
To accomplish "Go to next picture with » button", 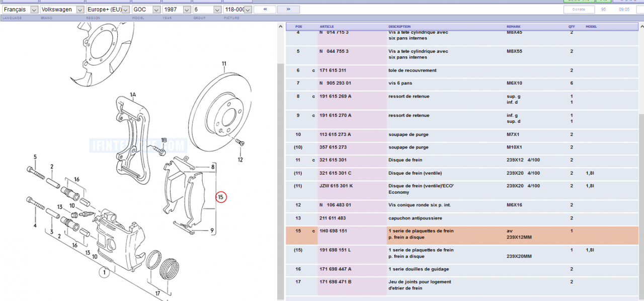I will [x=288, y=10].
